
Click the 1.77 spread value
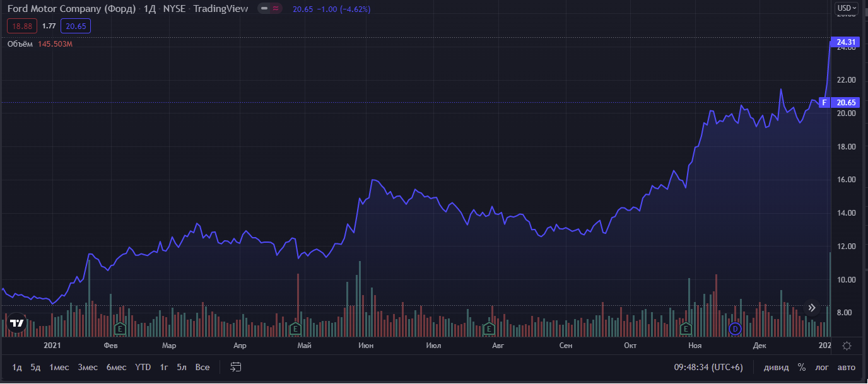(49, 26)
